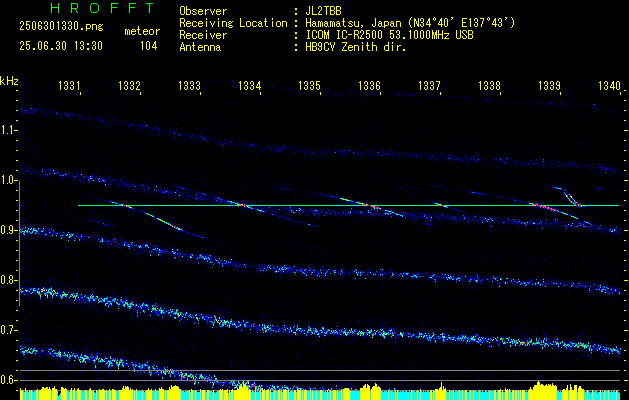
Task: Click the meteor count label
Action: 142,31
